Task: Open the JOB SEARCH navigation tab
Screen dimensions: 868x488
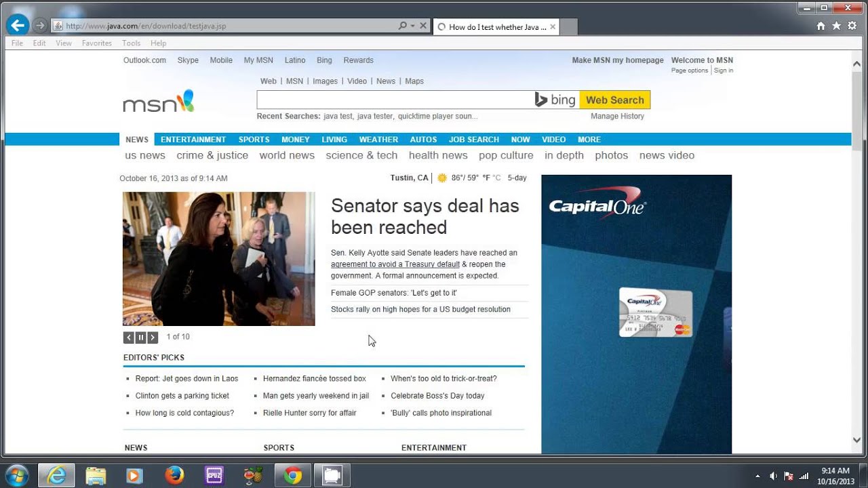Action: coord(474,140)
